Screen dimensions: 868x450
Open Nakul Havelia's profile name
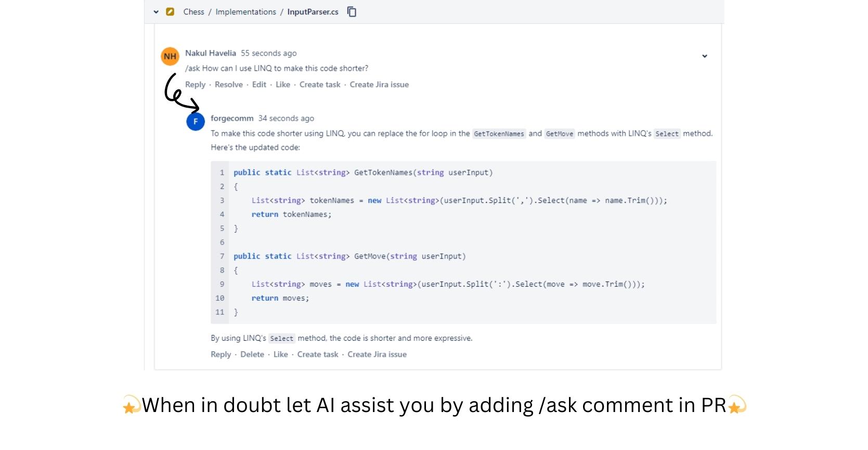click(211, 53)
